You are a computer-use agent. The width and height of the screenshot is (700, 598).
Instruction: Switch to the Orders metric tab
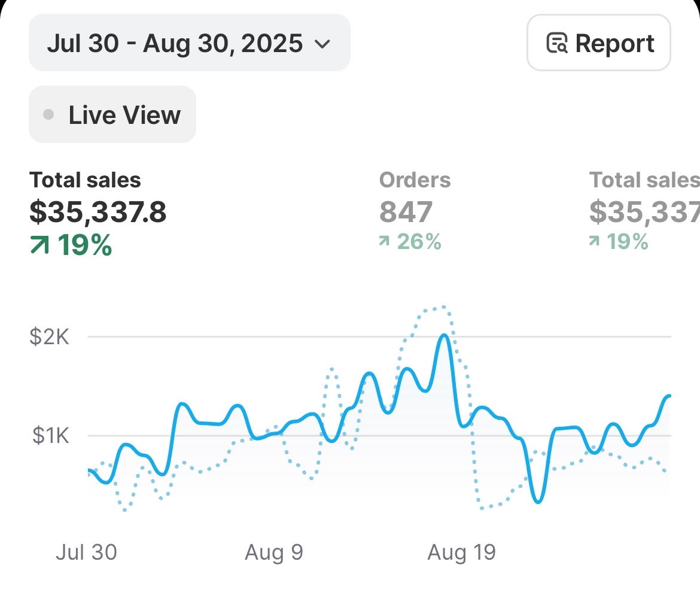point(415,180)
